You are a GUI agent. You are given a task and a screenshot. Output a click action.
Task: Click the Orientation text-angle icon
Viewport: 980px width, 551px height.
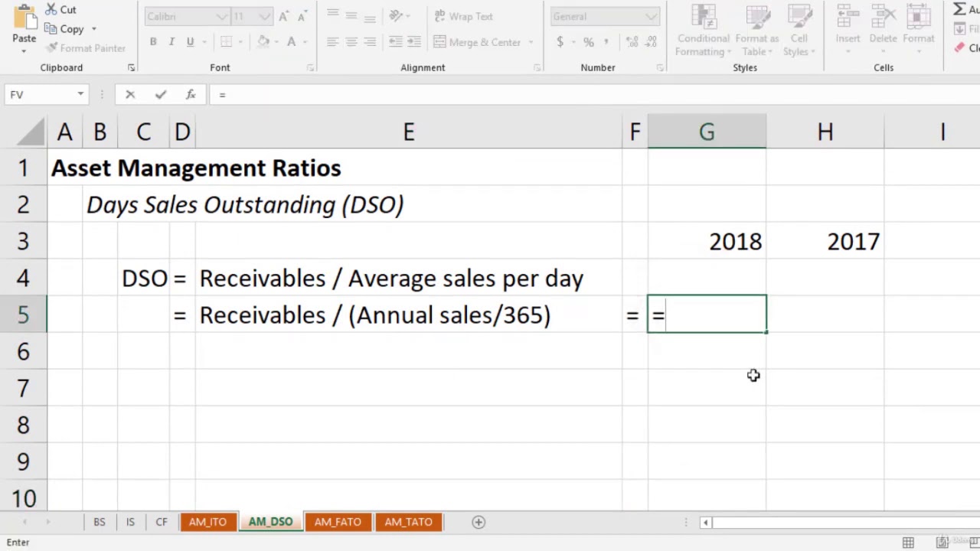coord(396,15)
